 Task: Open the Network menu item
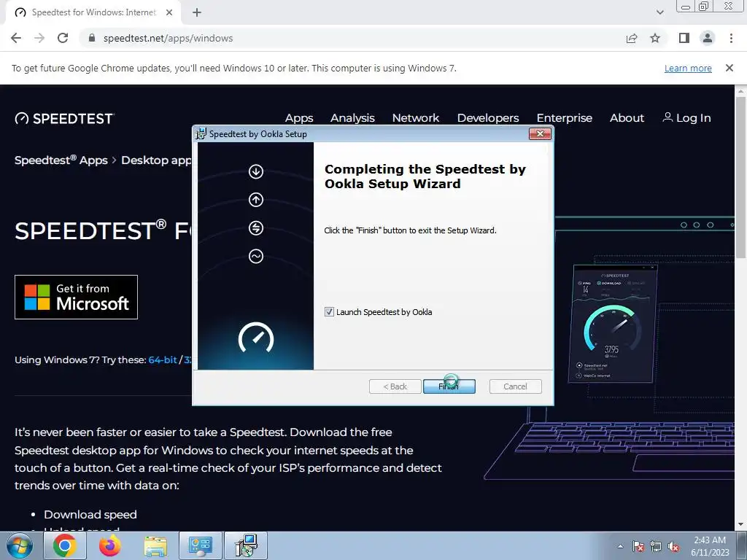coord(415,117)
